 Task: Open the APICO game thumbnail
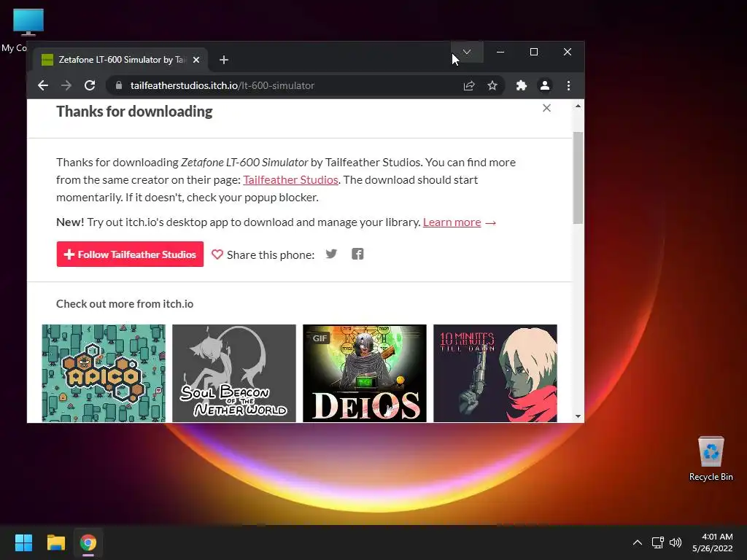tap(104, 373)
